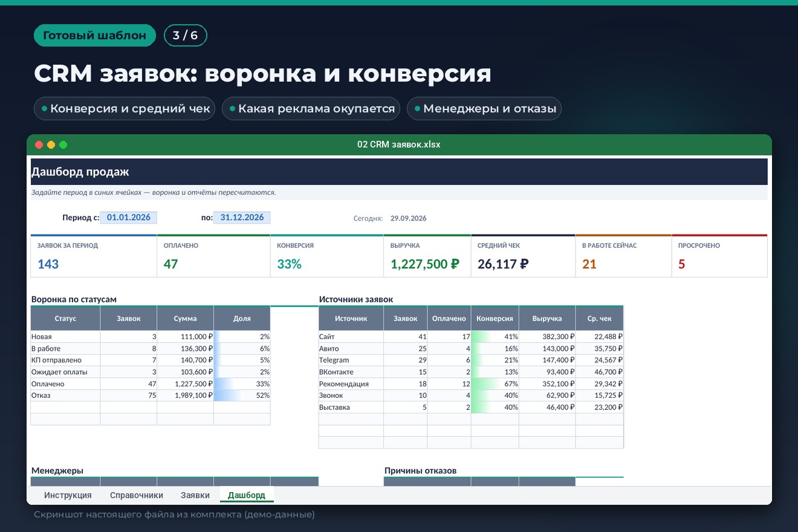The image size is (798, 532).
Task: Click the Ср. чек column header
Action: pyautogui.click(x=599, y=319)
